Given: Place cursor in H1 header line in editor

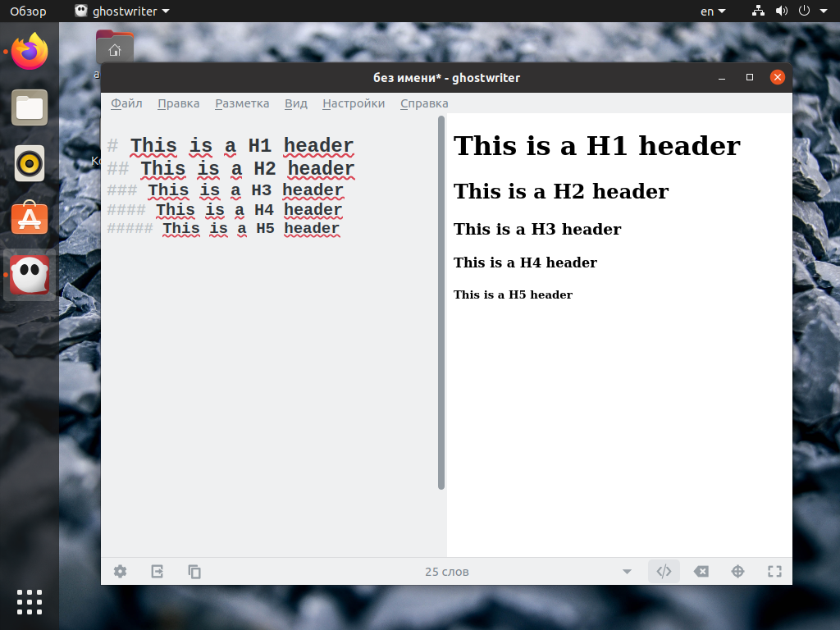Looking at the screenshot, I should (x=231, y=146).
